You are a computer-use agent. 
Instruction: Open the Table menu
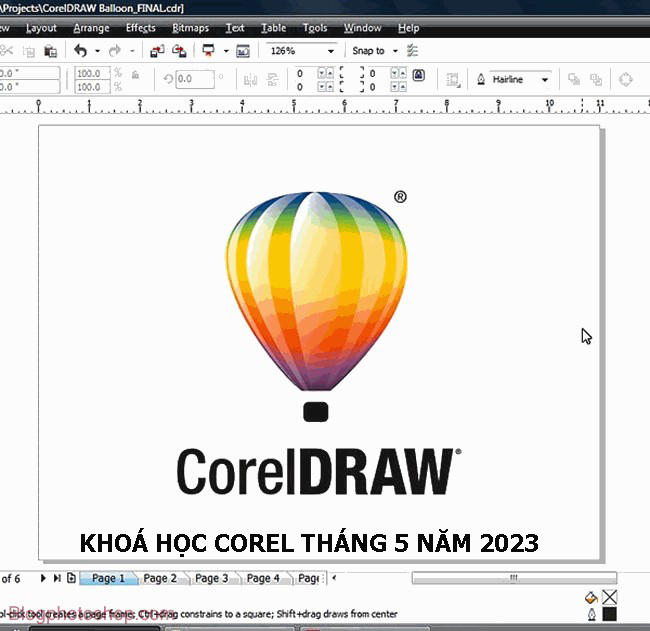(x=273, y=28)
